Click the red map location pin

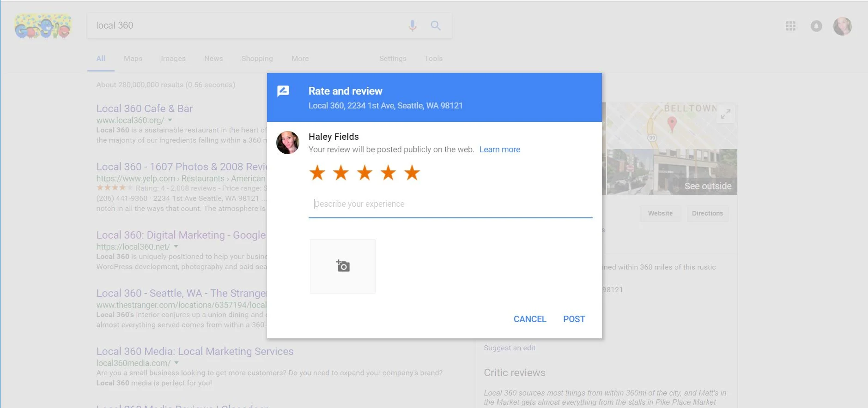(672, 124)
